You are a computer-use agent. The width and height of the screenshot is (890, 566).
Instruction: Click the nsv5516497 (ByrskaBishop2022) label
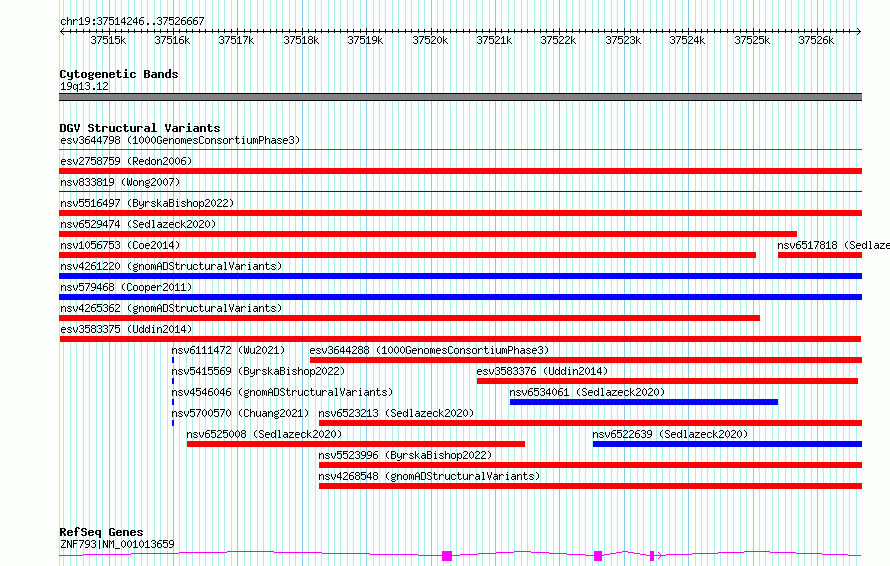[x=147, y=203]
